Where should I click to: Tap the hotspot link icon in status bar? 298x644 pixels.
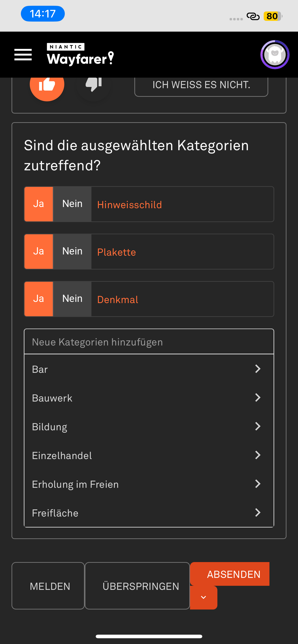pyautogui.click(x=253, y=16)
